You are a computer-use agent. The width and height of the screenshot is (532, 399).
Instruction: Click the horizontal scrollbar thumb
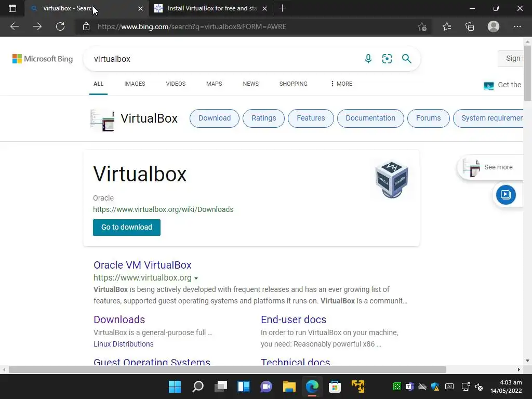228,369
